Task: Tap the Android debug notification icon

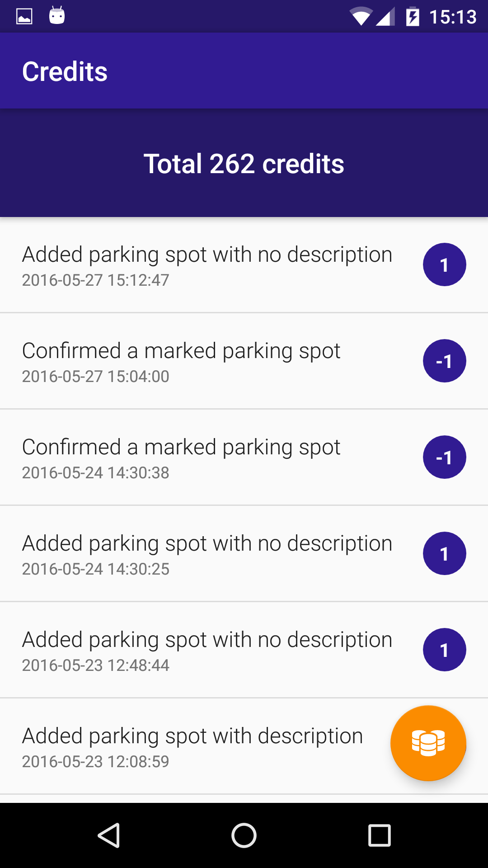Action: click(57, 16)
